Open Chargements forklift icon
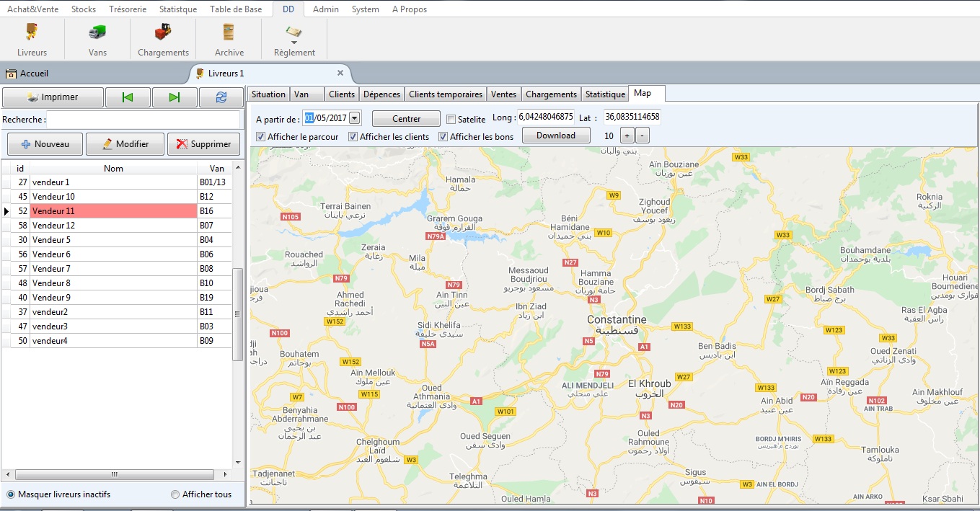This screenshot has width=980, height=511. coord(163,33)
